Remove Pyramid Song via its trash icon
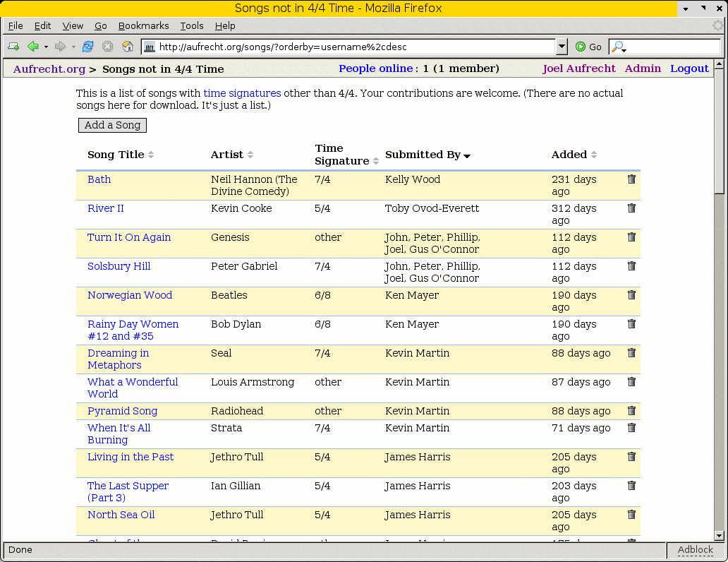The width and height of the screenshot is (728, 562). tap(631, 411)
